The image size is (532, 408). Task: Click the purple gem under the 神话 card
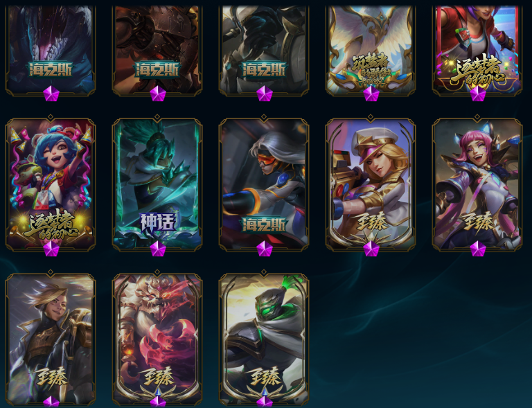[158, 249]
